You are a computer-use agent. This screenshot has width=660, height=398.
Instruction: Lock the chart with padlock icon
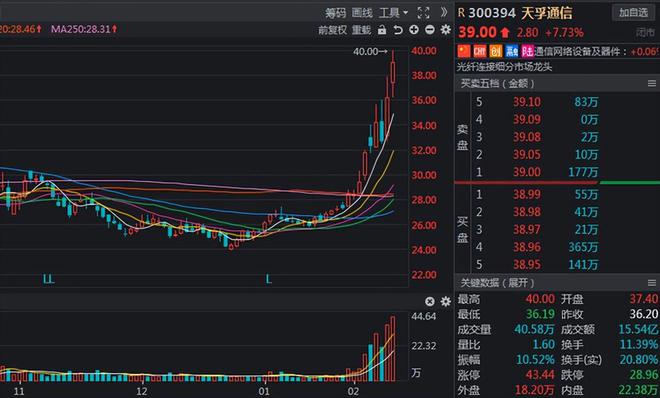(382, 30)
